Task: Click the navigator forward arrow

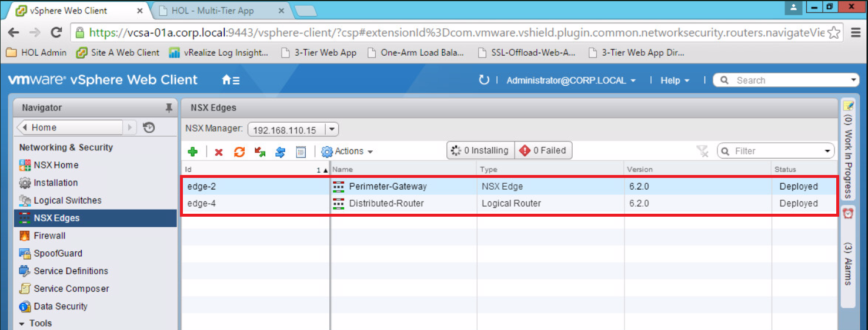Action: click(x=130, y=127)
